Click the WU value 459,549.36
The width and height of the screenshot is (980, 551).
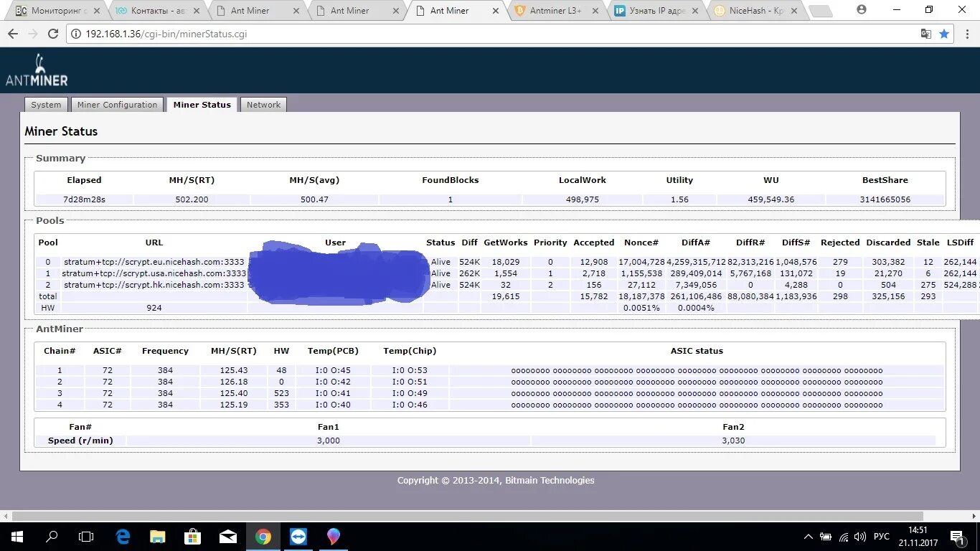[x=771, y=199]
